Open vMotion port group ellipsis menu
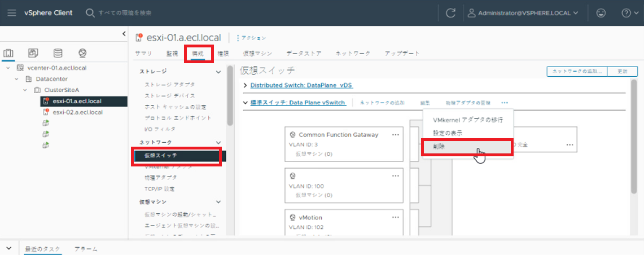The height and width of the screenshot is (255, 644). (x=396, y=217)
